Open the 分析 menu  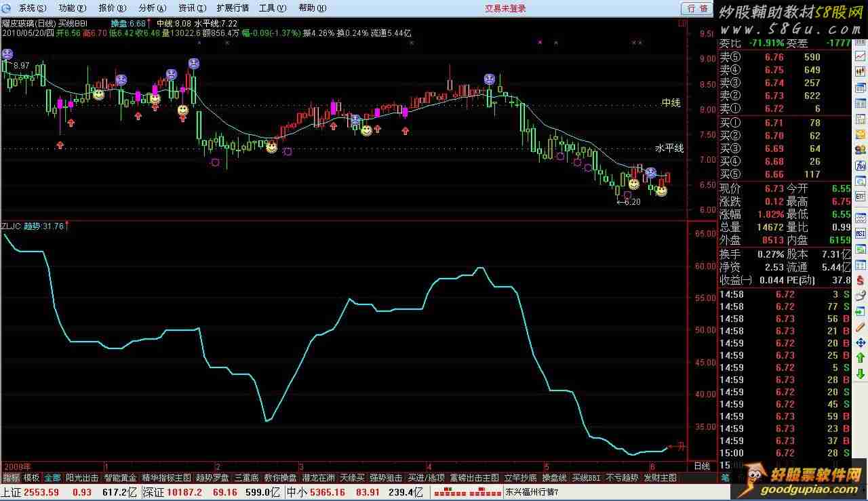(153, 8)
